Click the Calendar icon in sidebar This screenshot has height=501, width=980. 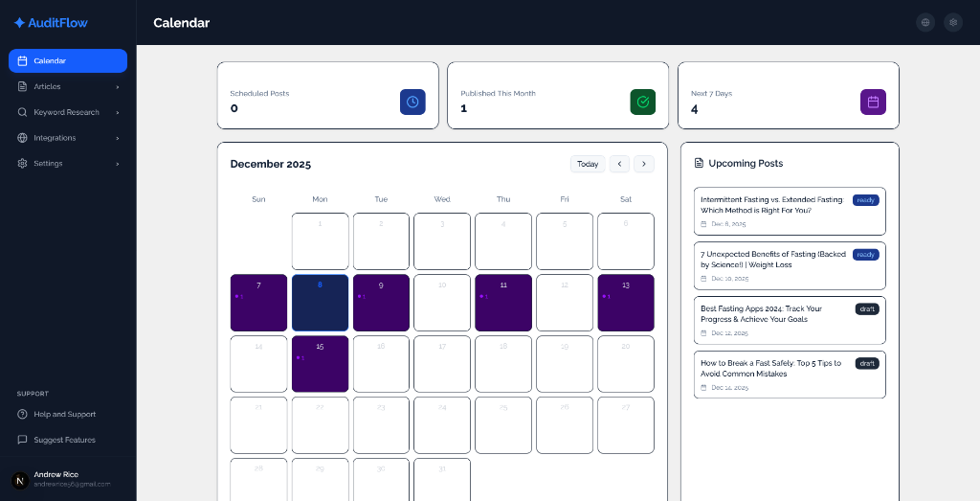(x=23, y=60)
